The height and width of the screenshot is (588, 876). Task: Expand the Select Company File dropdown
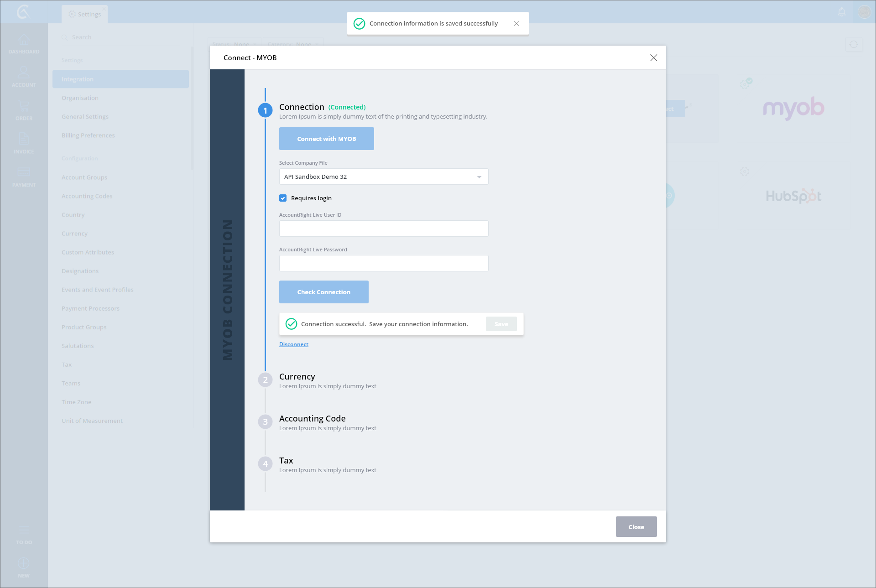(x=383, y=177)
